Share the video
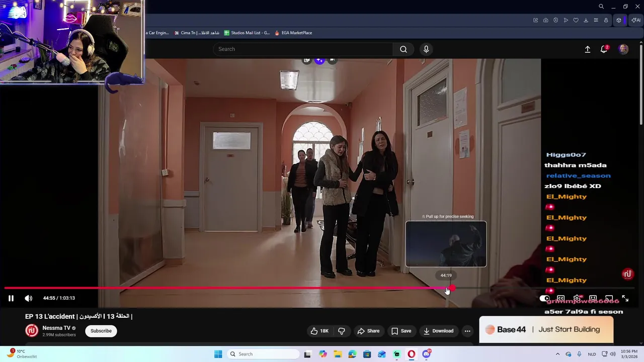This screenshot has height=362, width=644. tap(368, 331)
